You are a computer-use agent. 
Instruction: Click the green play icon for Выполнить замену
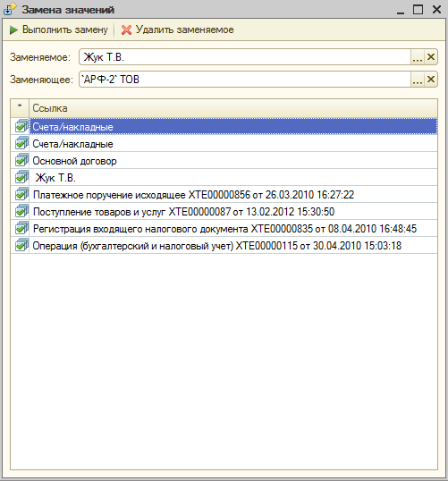point(13,30)
